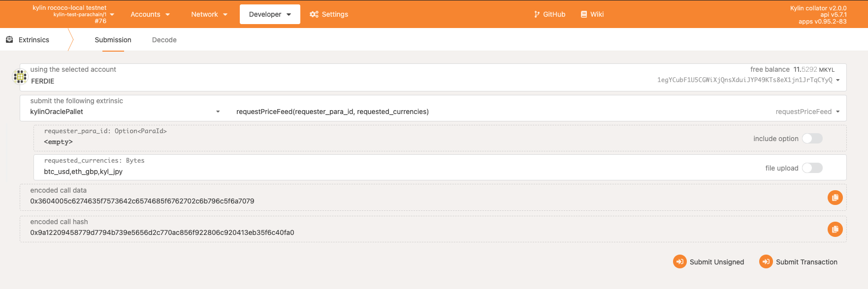The height and width of the screenshot is (289, 868).
Task: Click the Extrinsics breadcrumb label
Action: coord(34,40)
